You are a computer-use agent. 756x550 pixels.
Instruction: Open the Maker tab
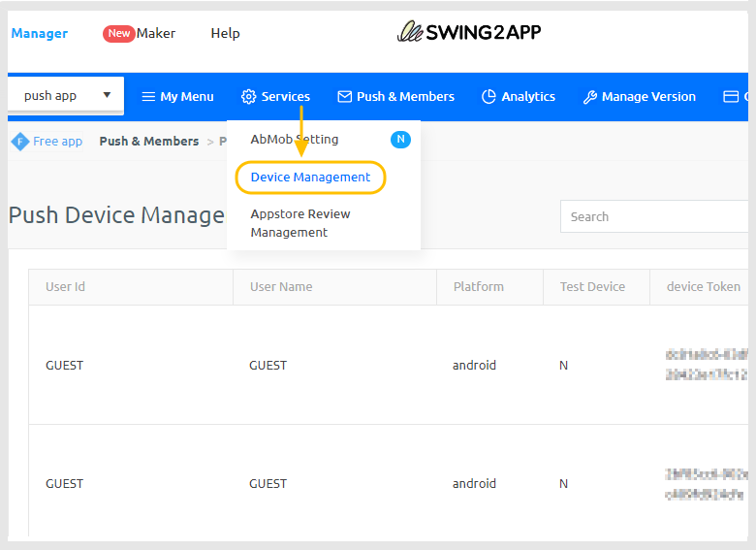pos(156,33)
